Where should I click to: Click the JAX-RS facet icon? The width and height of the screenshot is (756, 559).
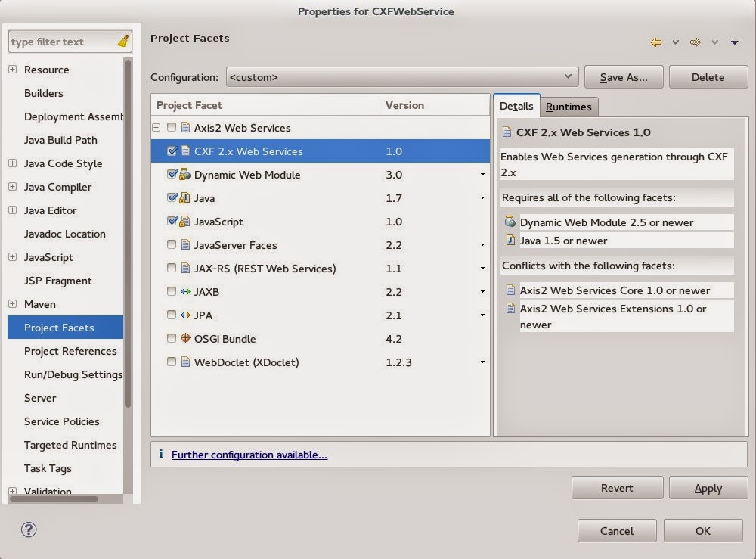[x=185, y=269]
